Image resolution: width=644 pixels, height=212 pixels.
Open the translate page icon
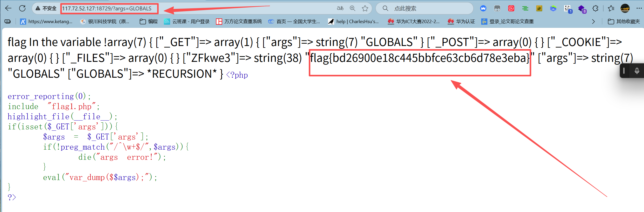[340, 8]
